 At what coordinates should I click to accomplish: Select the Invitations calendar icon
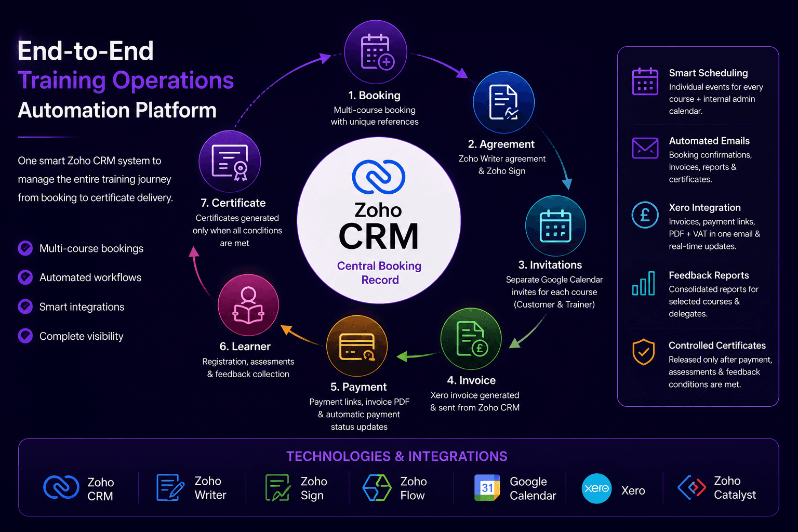click(x=556, y=226)
